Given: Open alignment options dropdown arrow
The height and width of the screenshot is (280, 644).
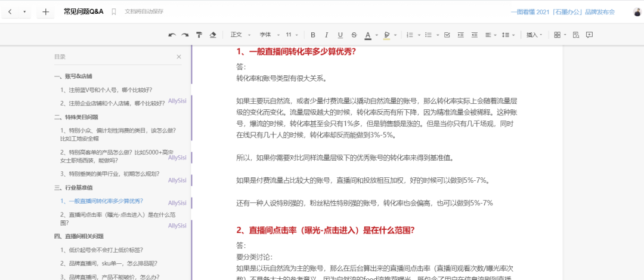Looking at the screenshot, I should (x=496, y=35).
